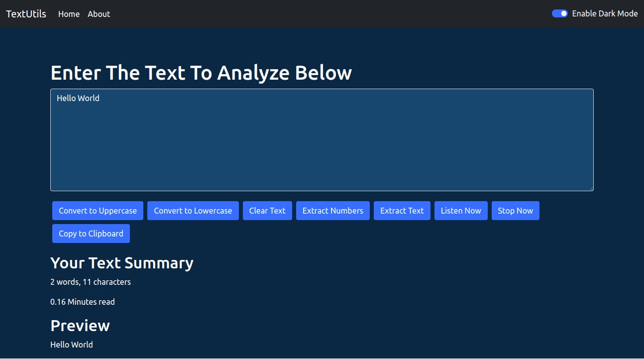The height and width of the screenshot is (359, 644).
Task: Toggle the Enable Dark Mode switch
Action: pos(559,13)
